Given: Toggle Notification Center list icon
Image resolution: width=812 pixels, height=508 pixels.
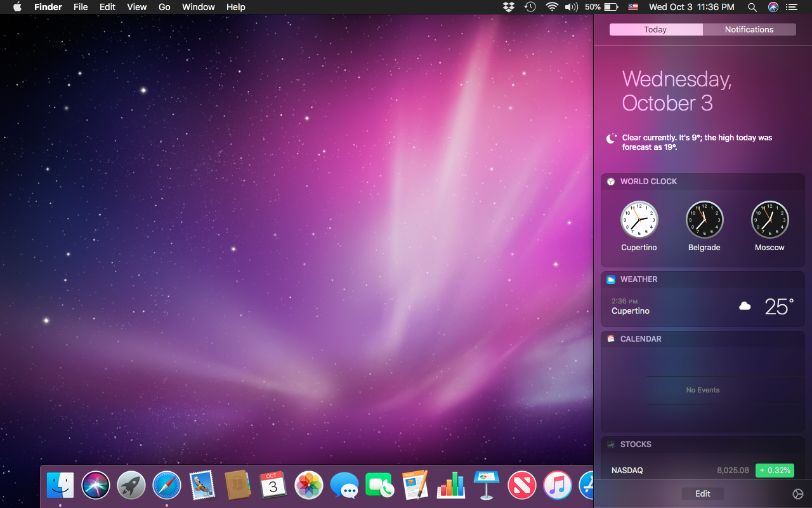Looking at the screenshot, I should tap(791, 7).
